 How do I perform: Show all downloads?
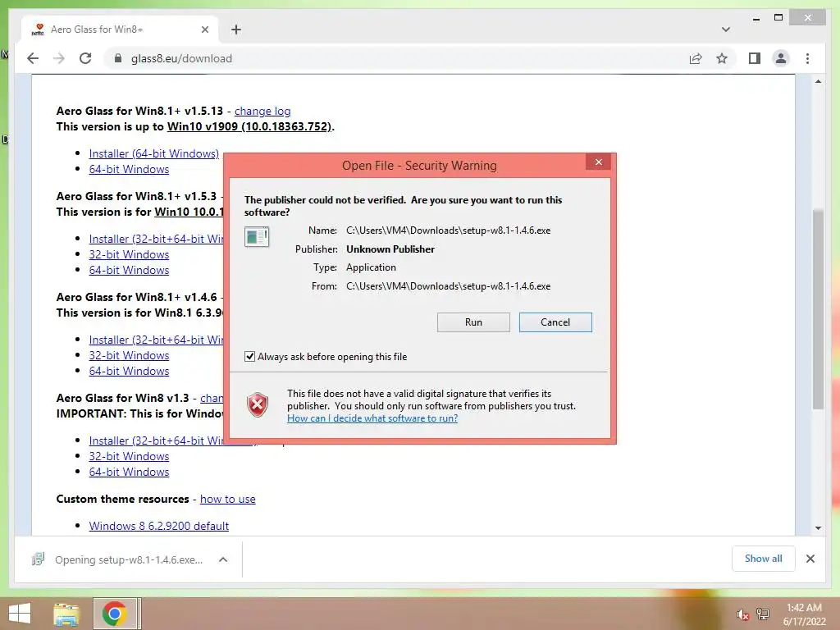[764, 559]
